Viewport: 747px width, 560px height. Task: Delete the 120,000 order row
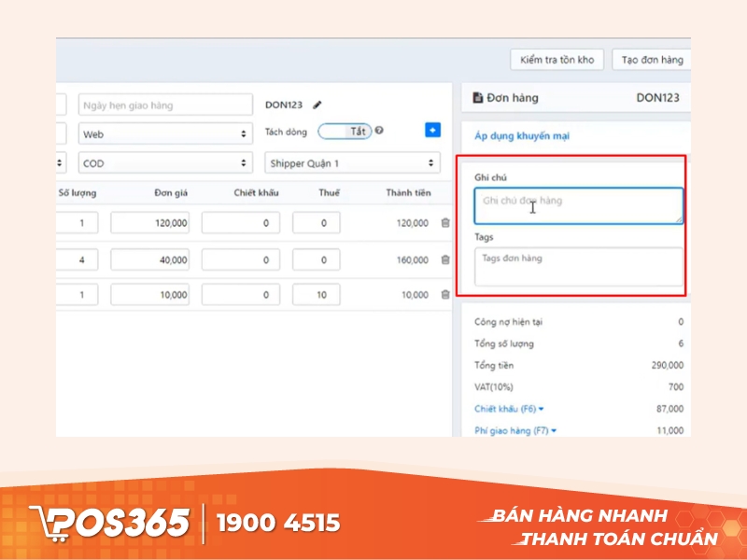pyautogui.click(x=444, y=223)
